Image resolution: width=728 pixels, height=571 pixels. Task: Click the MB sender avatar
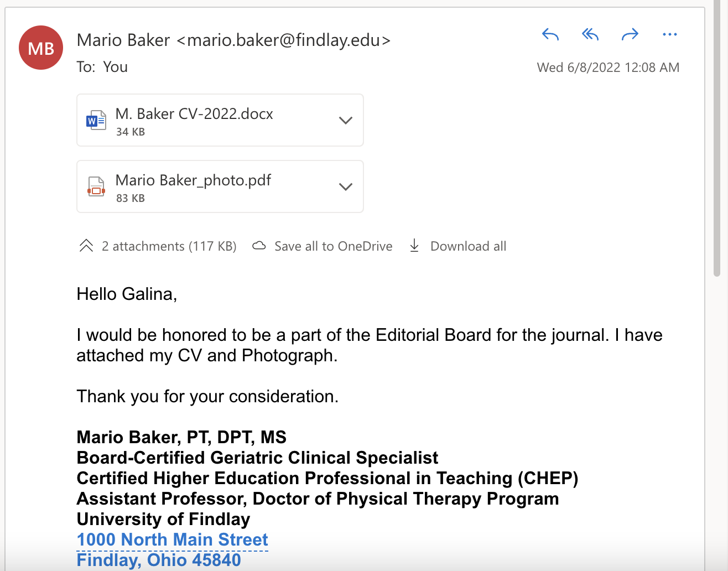click(x=41, y=48)
